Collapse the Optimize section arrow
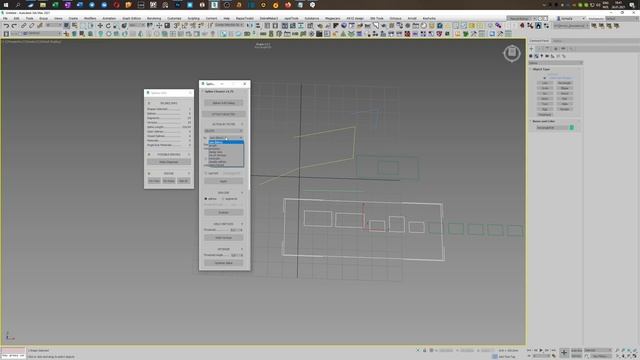640x360 pixels. pyautogui.click(x=242, y=249)
